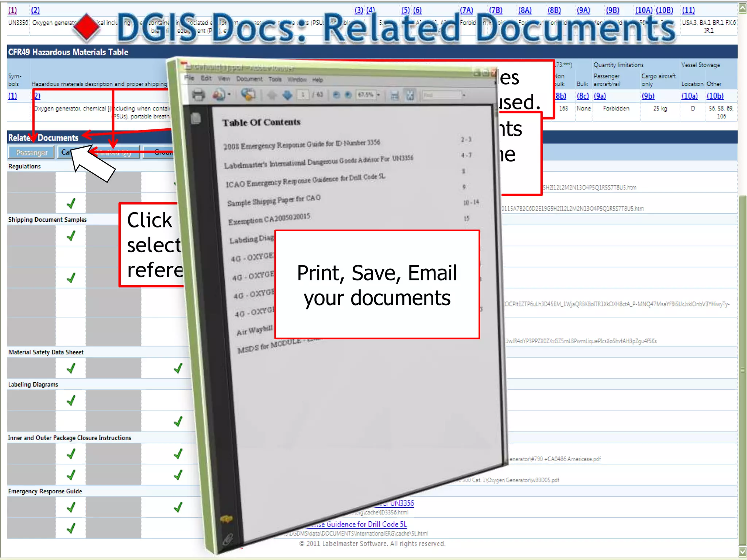Open TOC entry 2008 Emergency Response Guide

302,144
